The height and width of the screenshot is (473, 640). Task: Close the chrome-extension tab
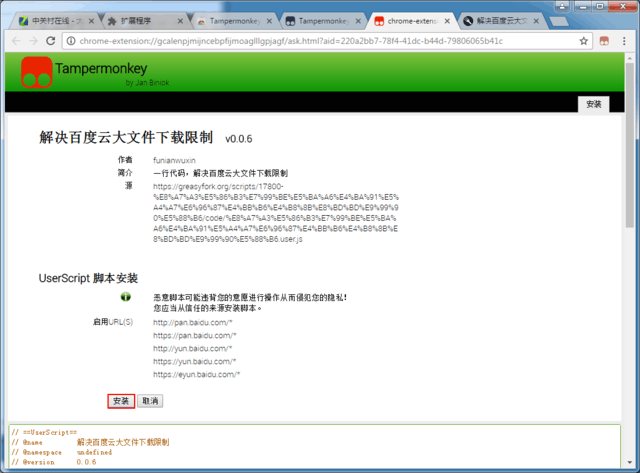tap(447, 21)
